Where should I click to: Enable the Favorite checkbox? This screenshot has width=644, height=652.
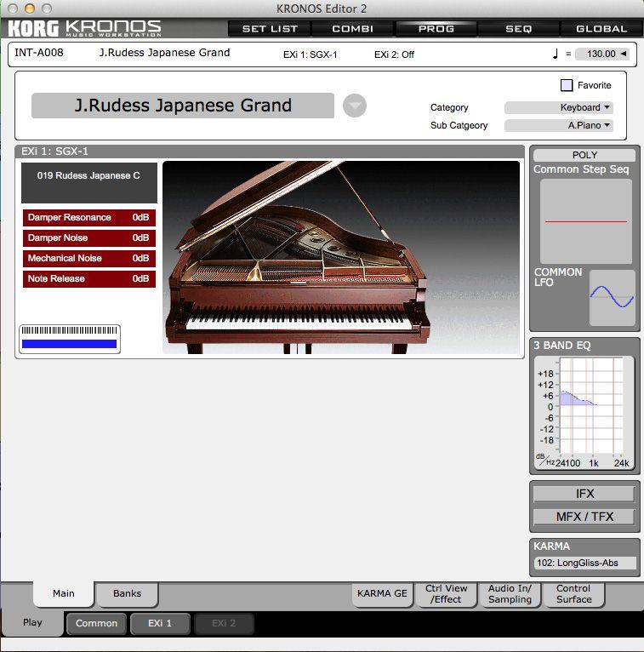coord(567,85)
